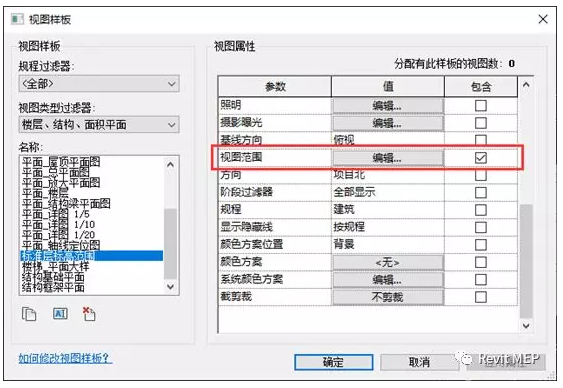Image resolution: width=563 pixels, height=388 pixels.
Task: Enable the 阶段过滤器 include checkbox
Action: tap(481, 192)
